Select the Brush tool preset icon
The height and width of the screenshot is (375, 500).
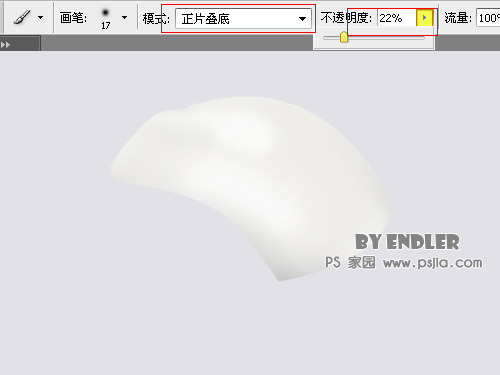pyautogui.click(x=22, y=17)
